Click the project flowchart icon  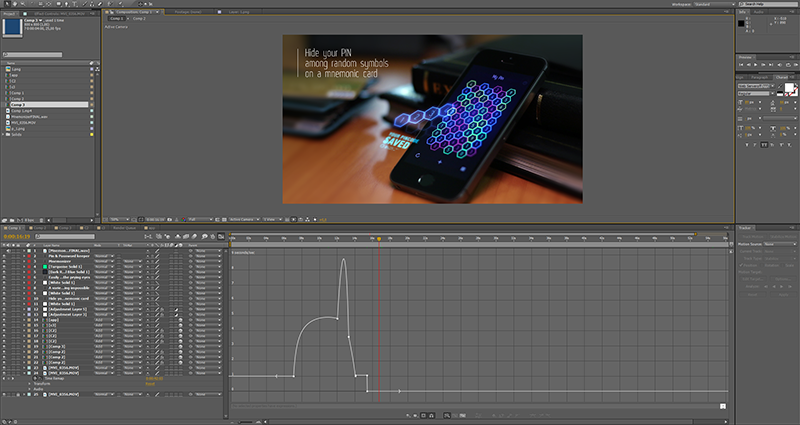[97, 69]
